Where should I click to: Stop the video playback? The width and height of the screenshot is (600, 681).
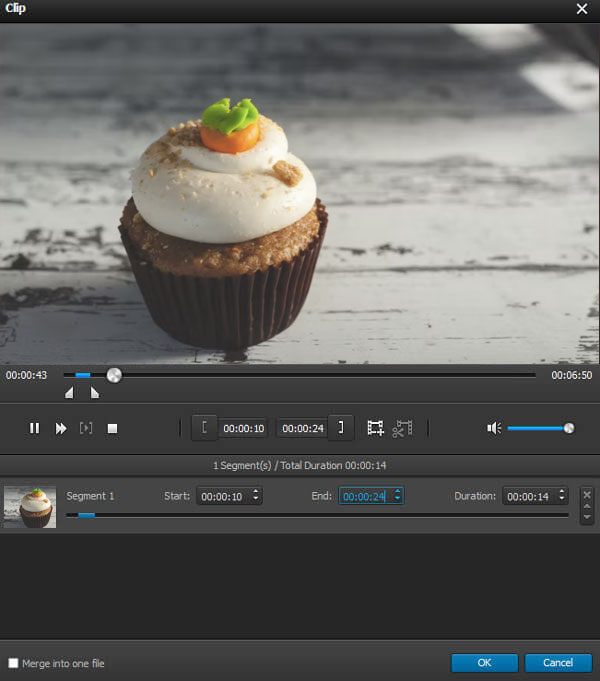[x=113, y=429]
